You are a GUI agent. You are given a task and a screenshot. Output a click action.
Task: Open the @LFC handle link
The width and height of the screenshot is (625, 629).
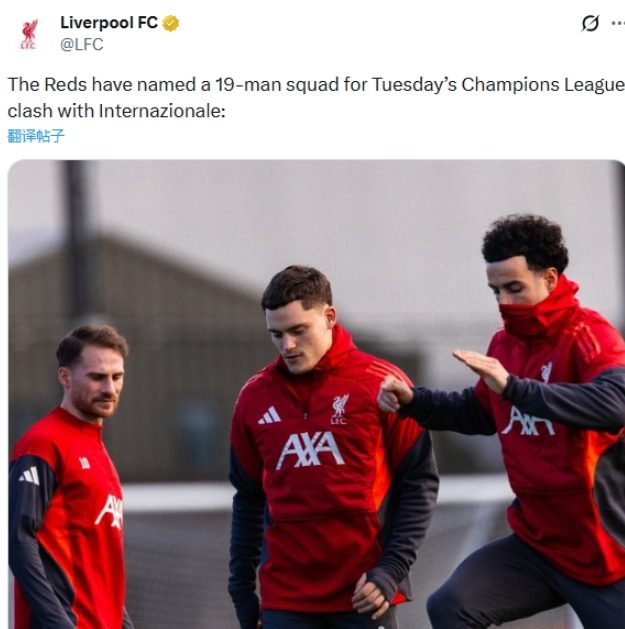[82, 44]
